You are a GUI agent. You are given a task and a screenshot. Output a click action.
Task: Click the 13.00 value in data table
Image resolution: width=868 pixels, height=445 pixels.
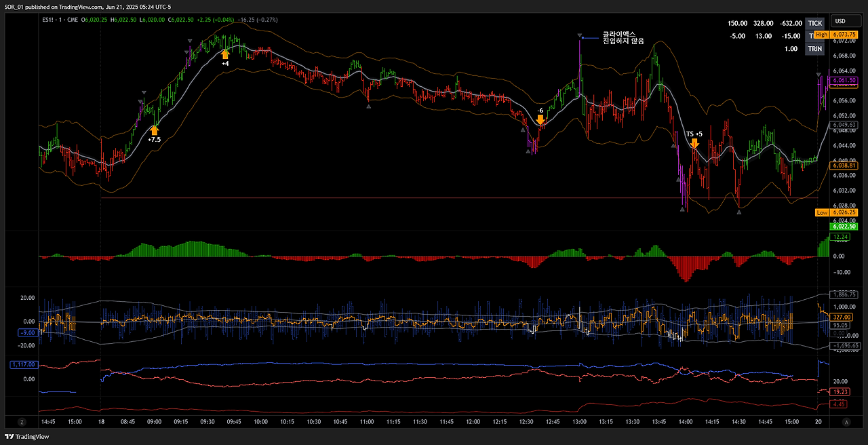click(764, 36)
